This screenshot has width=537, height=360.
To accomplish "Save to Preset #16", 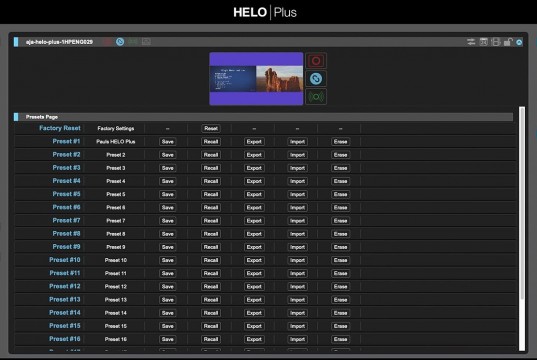I will 167,339.
